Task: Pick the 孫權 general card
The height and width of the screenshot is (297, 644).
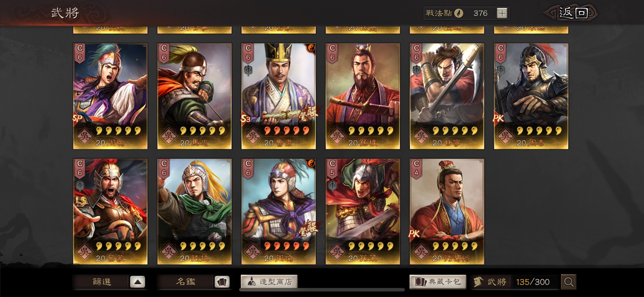Action: pyautogui.click(x=363, y=96)
